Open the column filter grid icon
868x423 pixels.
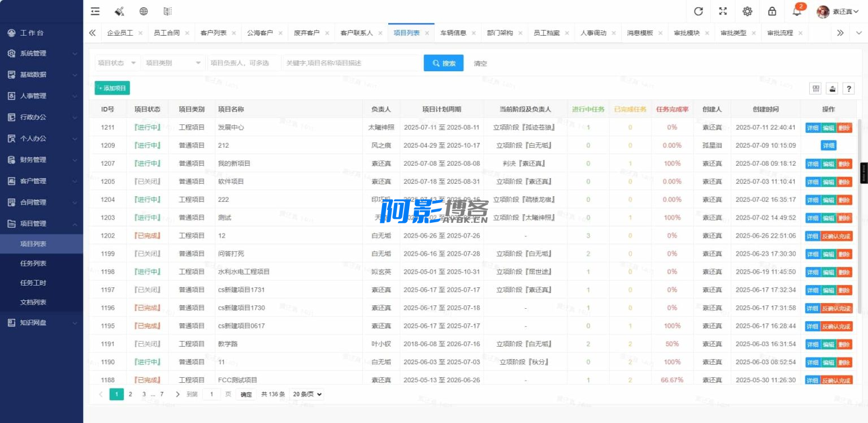point(815,89)
